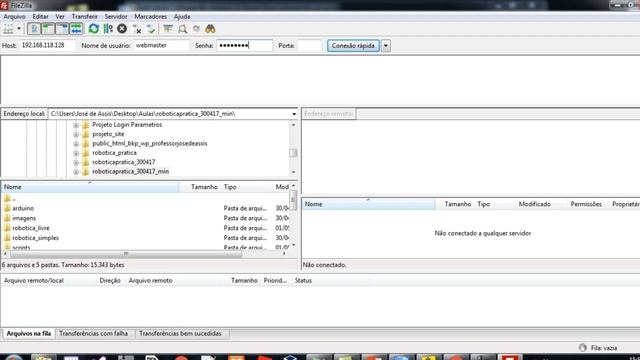
Task: Click the local file list vertical scrollbar
Action: [x=293, y=200]
